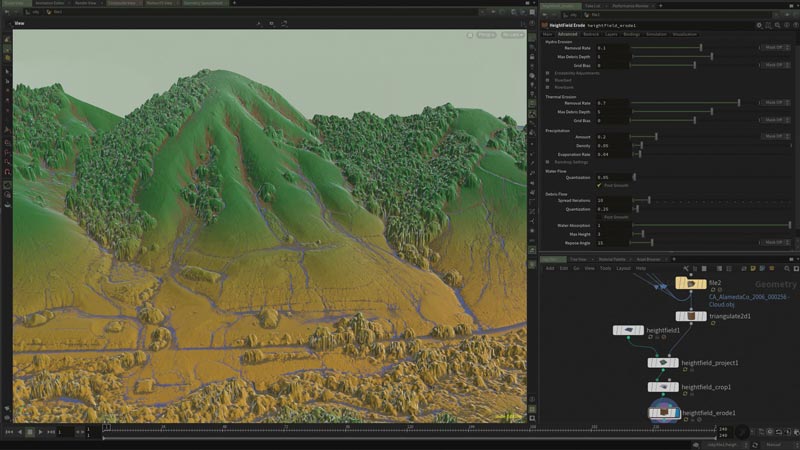Expand the Raindrop Settings section
The image size is (800, 450).
point(547,162)
